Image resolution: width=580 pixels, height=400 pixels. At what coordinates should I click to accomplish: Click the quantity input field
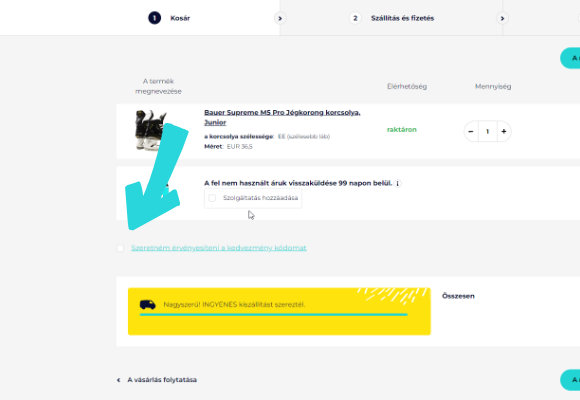(x=488, y=131)
